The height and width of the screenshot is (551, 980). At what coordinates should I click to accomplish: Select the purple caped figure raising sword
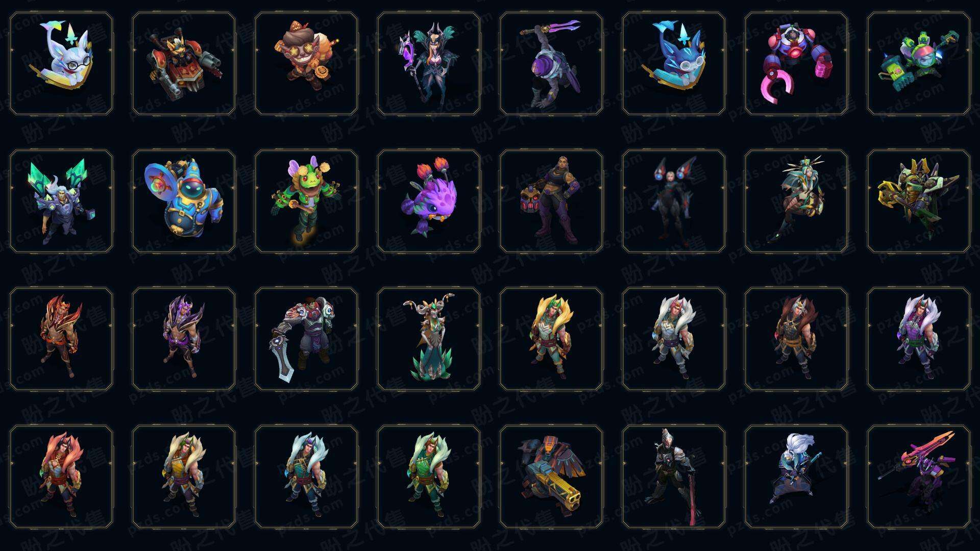pyautogui.click(x=551, y=64)
